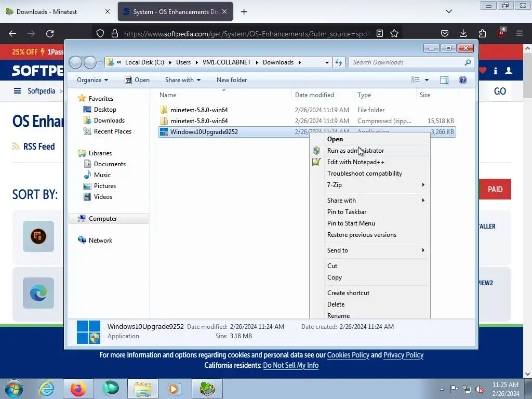Click Explorer refresh button beside address bar

(339, 62)
